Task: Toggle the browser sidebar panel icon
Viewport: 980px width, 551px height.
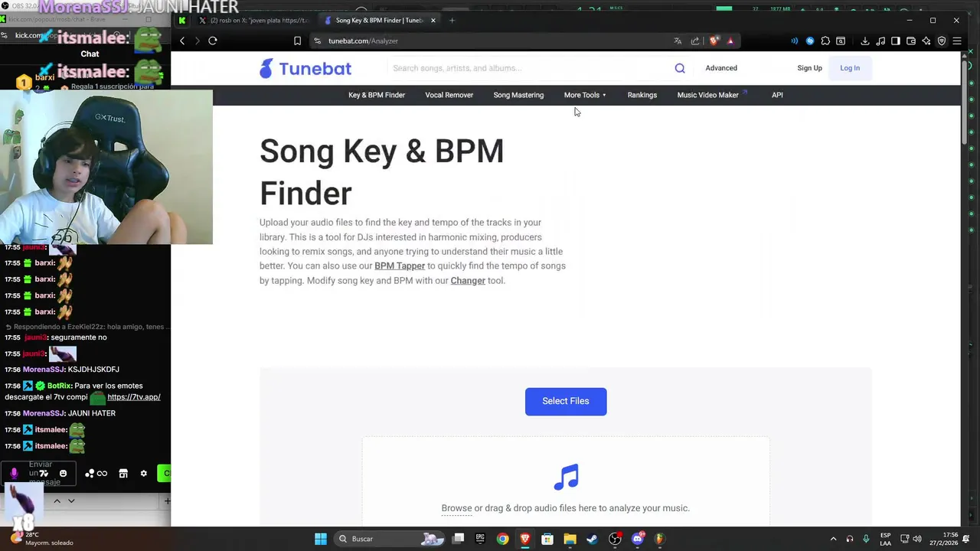Action: pyautogui.click(x=896, y=41)
